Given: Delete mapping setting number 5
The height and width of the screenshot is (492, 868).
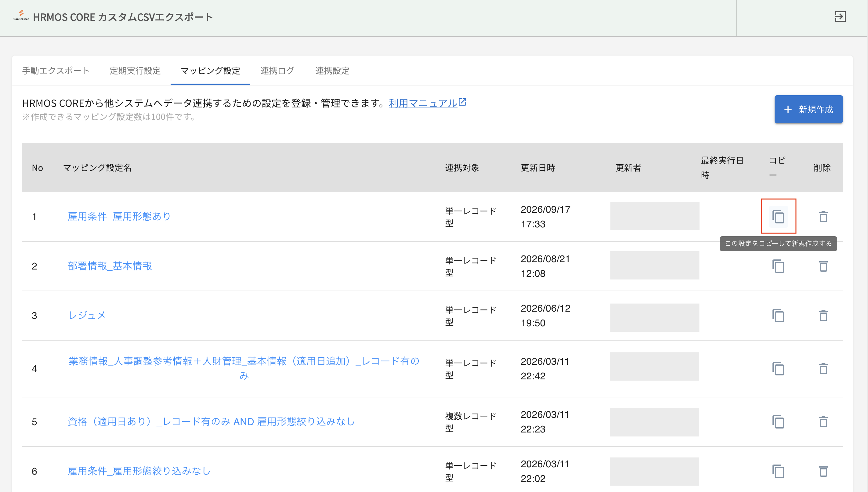Looking at the screenshot, I should 823,422.
